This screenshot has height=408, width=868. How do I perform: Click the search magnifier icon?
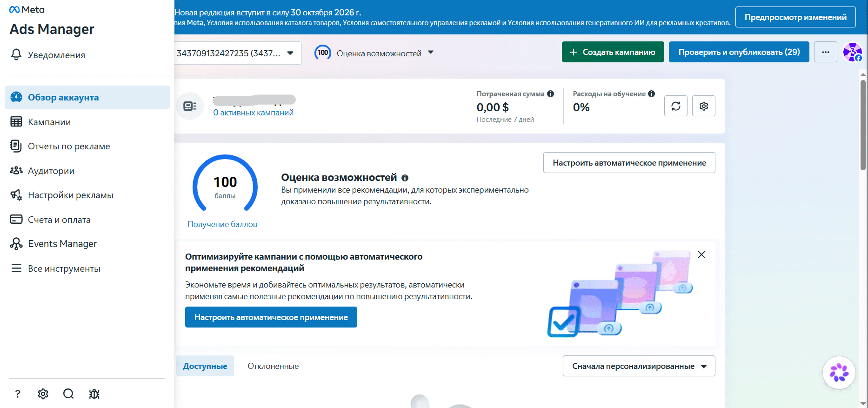68,394
